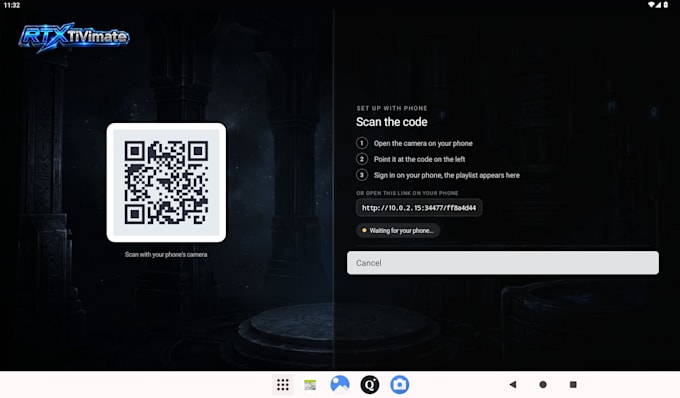The width and height of the screenshot is (680, 398).
Task: Tap the recent apps square button
Action: coord(573,384)
